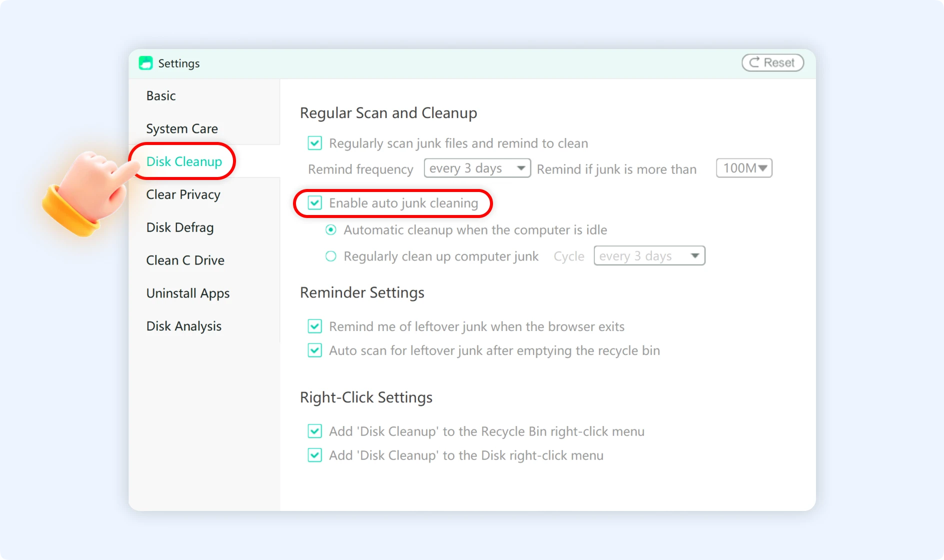This screenshot has width=944, height=560.
Task: Click the circular reset arrow icon
Action: tap(754, 62)
